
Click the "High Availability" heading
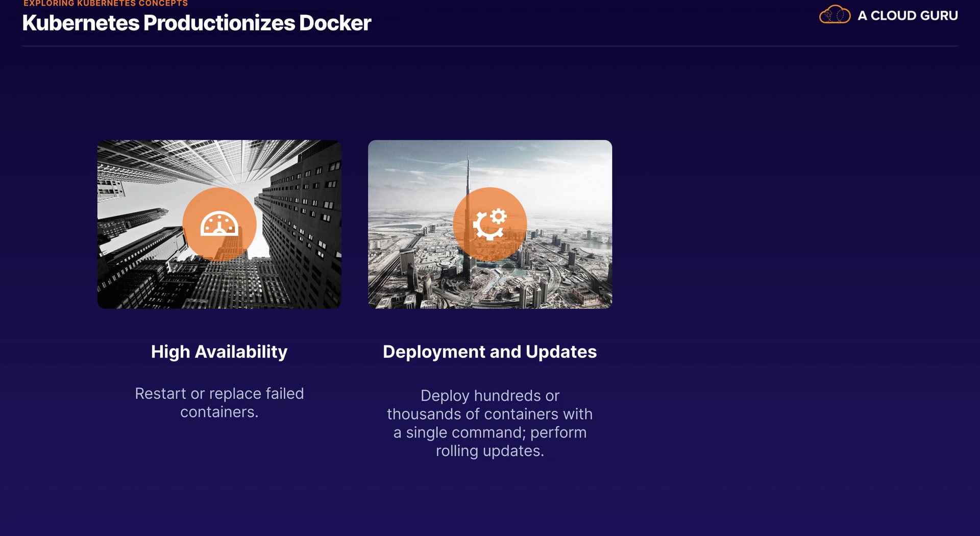coord(219,352)
